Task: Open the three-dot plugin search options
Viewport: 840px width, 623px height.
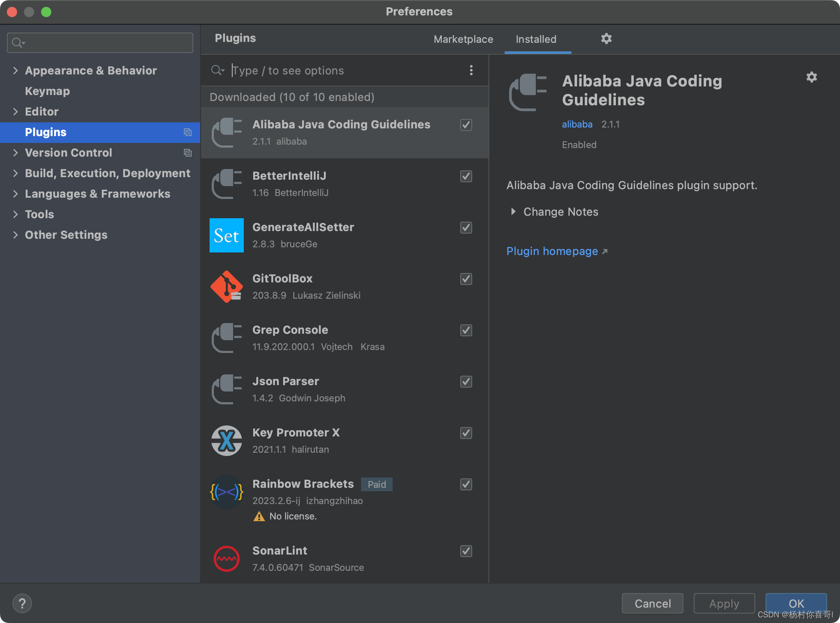Action: (471, 70)
